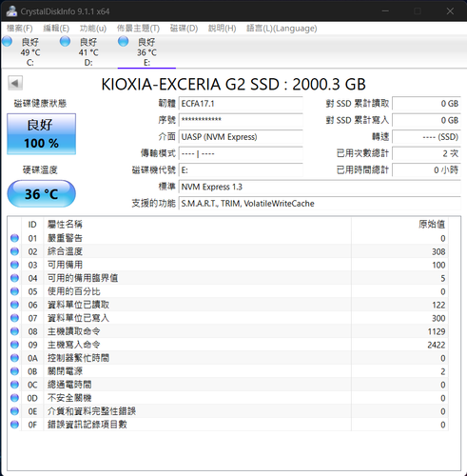Click the firmware field ECFA17.1

click(241, 104)
